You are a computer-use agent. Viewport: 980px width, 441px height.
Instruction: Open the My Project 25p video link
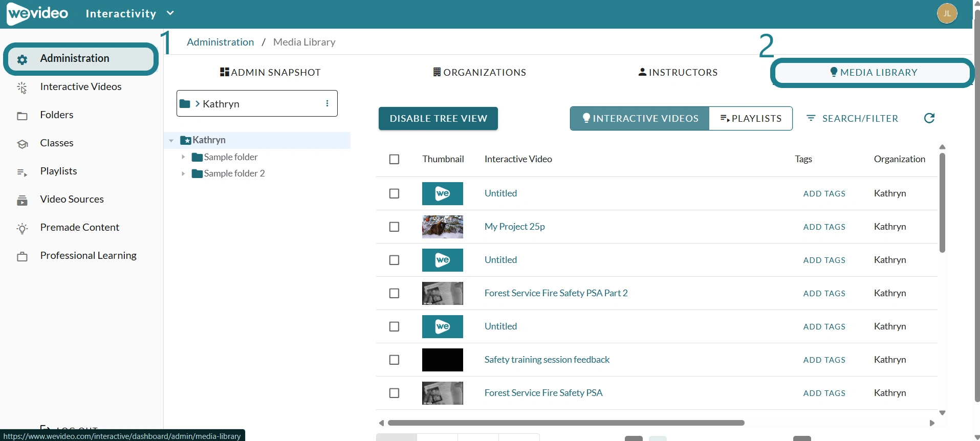pyautogui.click(x=514, y=226)
